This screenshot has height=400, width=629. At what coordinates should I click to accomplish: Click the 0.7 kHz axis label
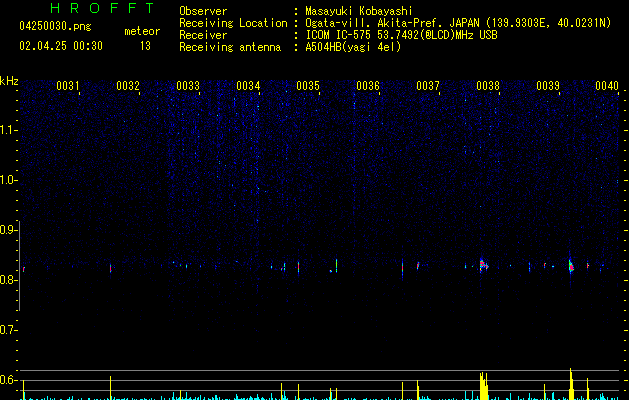pos(8,330)
